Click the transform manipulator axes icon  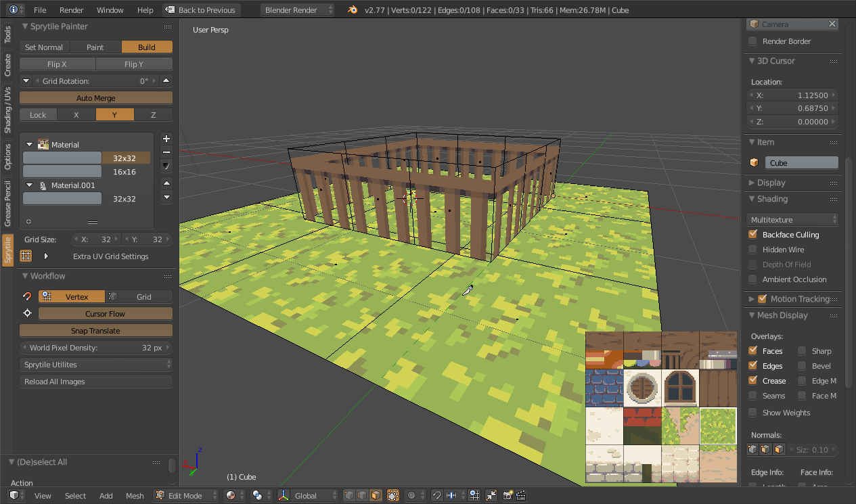[x=284, y=495]
